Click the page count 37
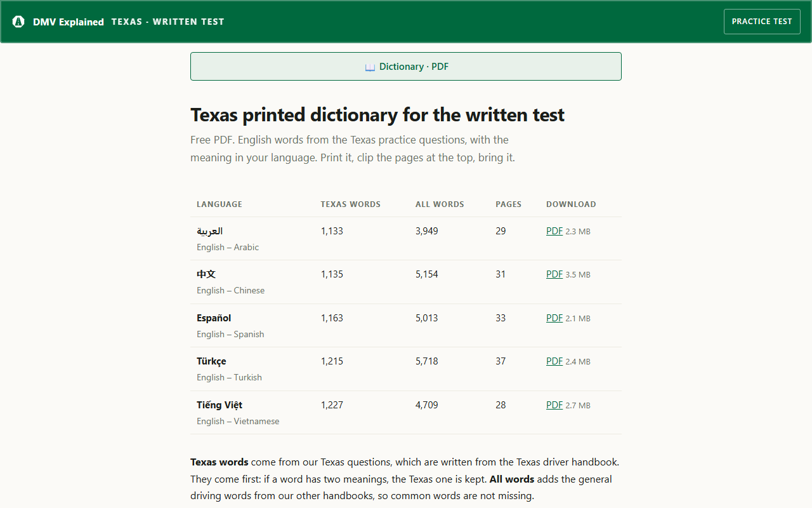The width and height of the screenshot is (812, 508). [501, 361]
